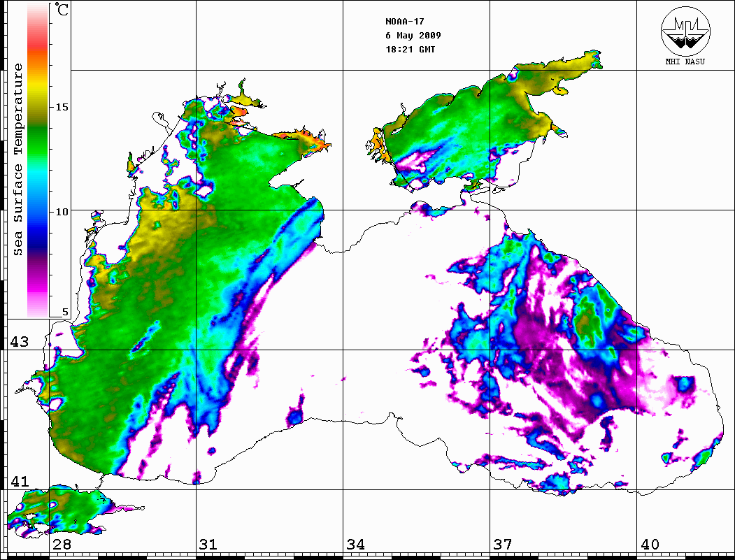This screenshot has width=735, height=560.
Task: Click the 'NOAA-17' satellite label
Action: (404, 22)
